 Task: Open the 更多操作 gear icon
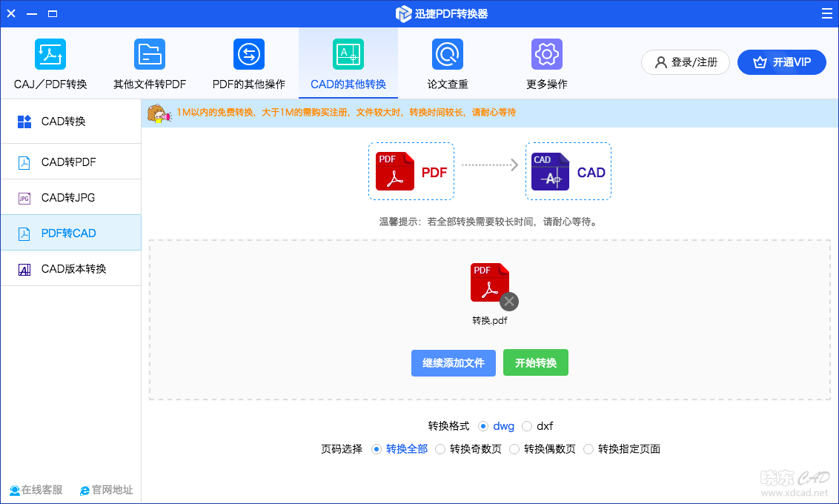[x=547, y=54]
